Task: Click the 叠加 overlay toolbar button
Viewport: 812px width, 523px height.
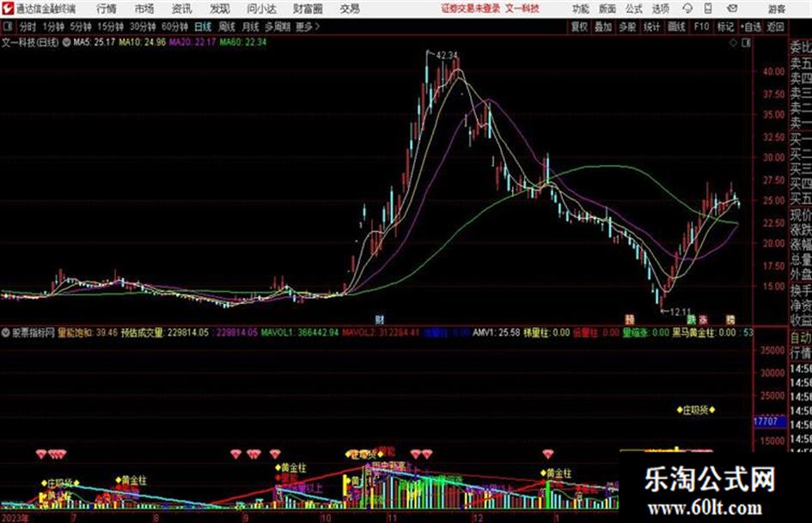Action: [x=603, y=27]
